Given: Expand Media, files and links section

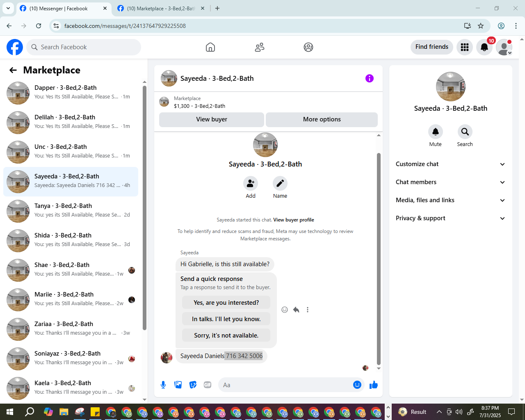Looking at the screenshot, I should coord(450,200).
